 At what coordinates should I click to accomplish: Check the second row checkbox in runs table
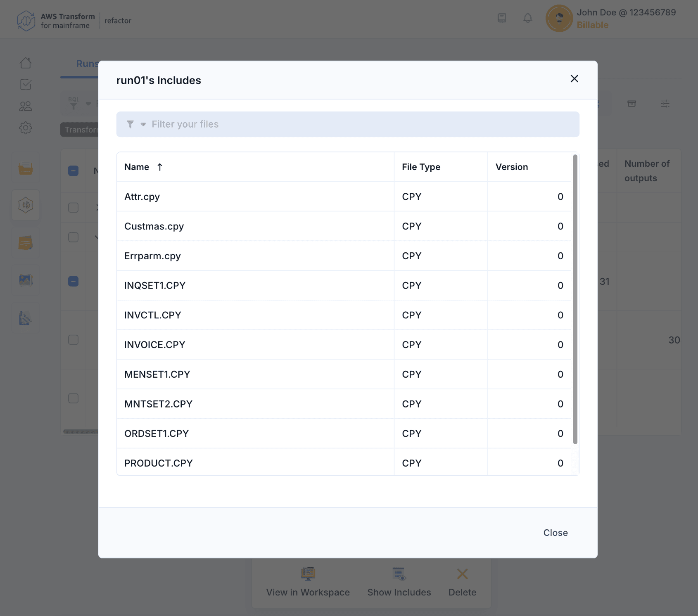tap(73, 237)
